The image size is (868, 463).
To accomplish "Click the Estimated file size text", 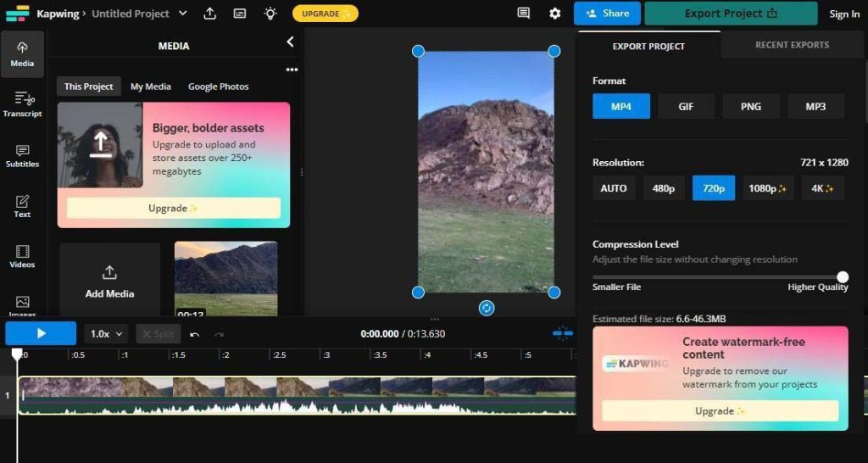I will click(659, 319).
